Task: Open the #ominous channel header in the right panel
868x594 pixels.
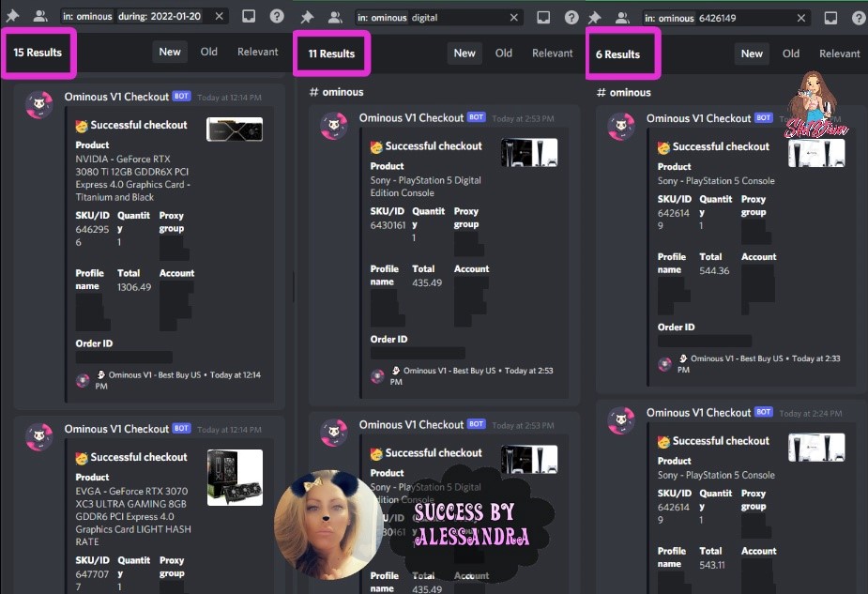Action: (x=624, y=93)
